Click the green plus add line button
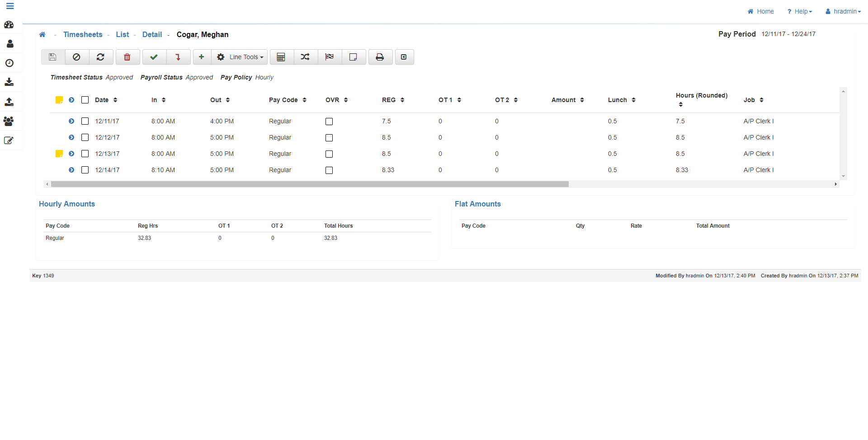 (x=202, y=57)
